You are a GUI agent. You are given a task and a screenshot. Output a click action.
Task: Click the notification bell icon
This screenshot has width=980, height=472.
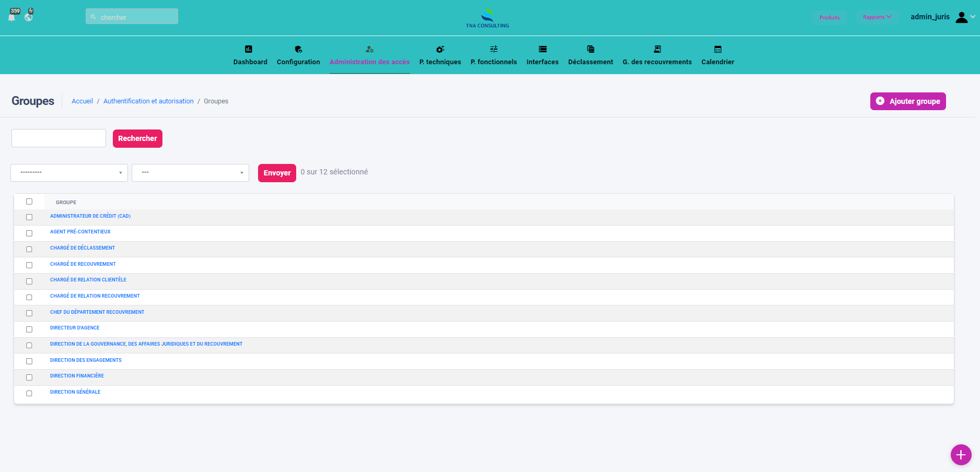click(x=12, y=17)
